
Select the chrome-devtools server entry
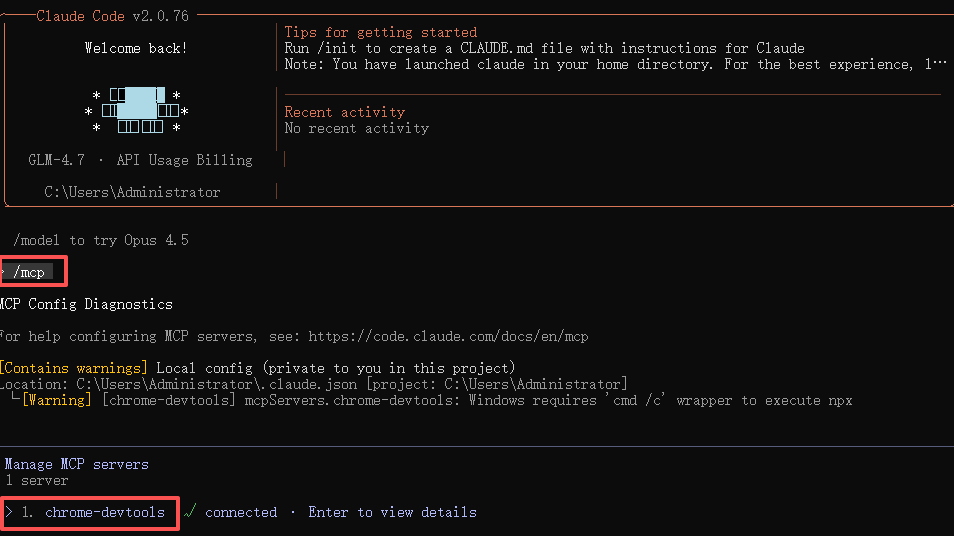coord(104,512)
